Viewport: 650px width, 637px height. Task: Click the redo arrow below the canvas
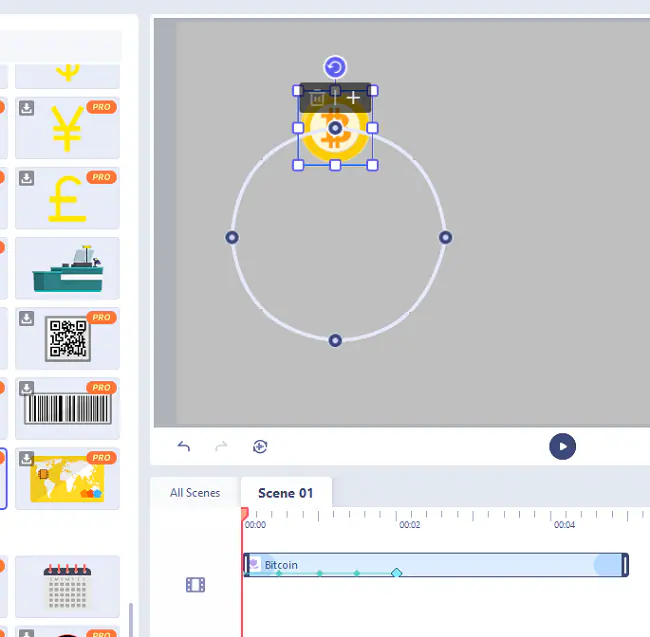(x=221, y=446)
